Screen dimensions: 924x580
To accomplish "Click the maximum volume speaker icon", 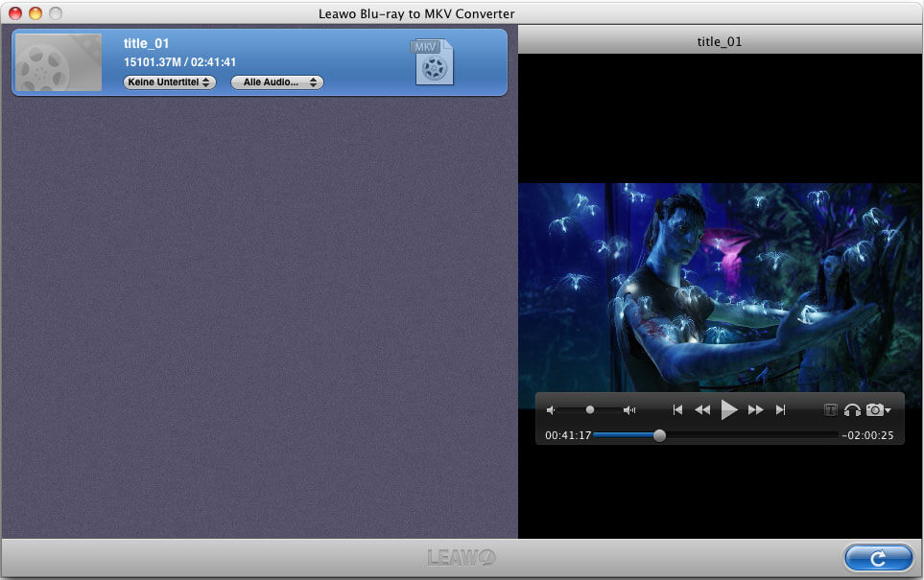I will [629, 409].
